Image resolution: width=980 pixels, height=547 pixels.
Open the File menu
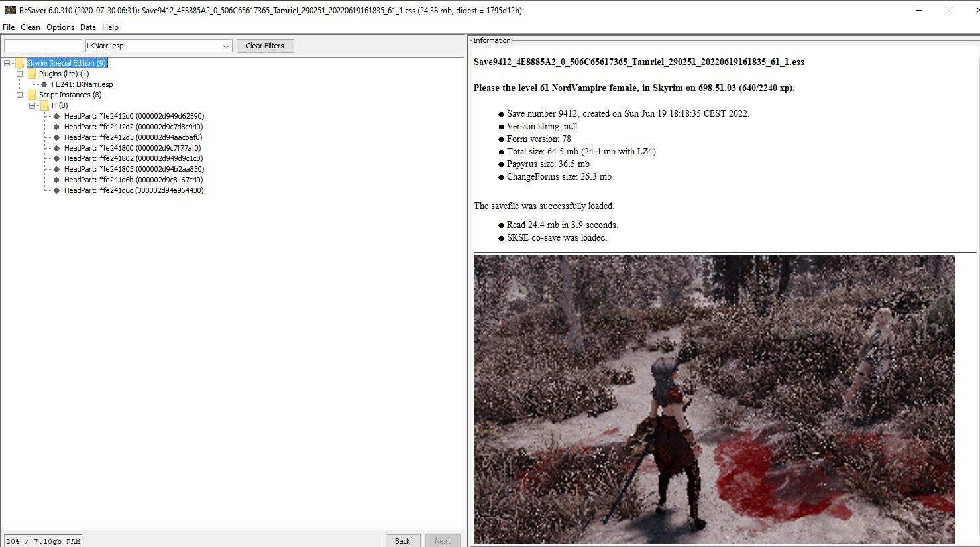(9, 27)
